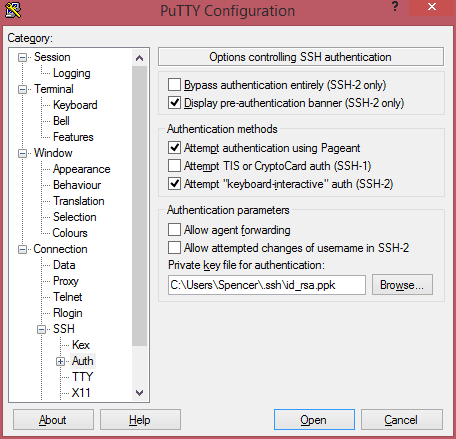Click the category tree scroll up arrow
This screenshot has width=456, height=439.
[139, 58]
